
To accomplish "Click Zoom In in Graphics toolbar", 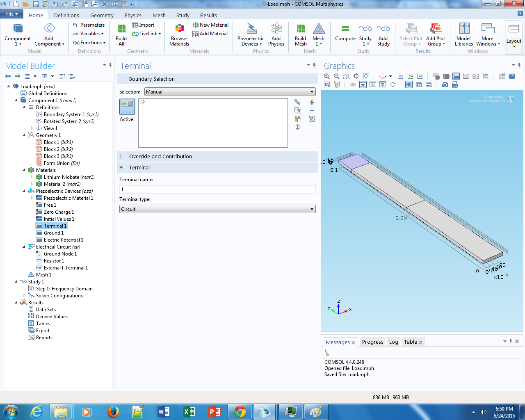I will point(327,76).
